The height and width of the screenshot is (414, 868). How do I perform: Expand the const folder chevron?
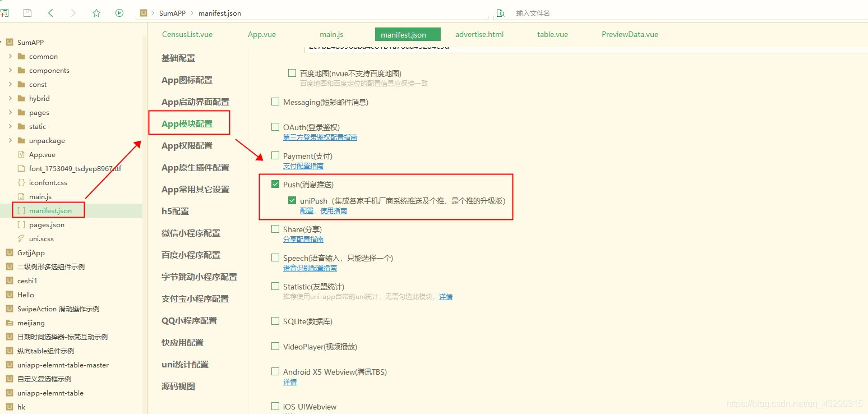[10, 84]
